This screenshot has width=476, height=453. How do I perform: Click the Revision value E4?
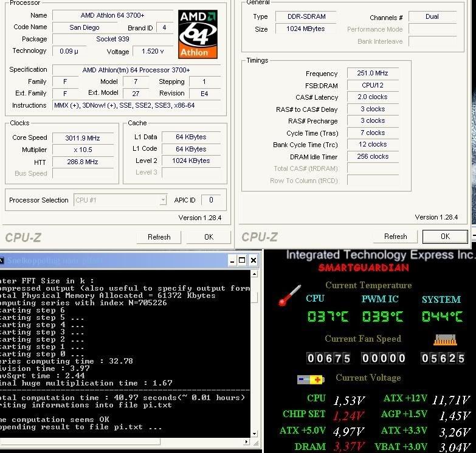pos(204,94)
